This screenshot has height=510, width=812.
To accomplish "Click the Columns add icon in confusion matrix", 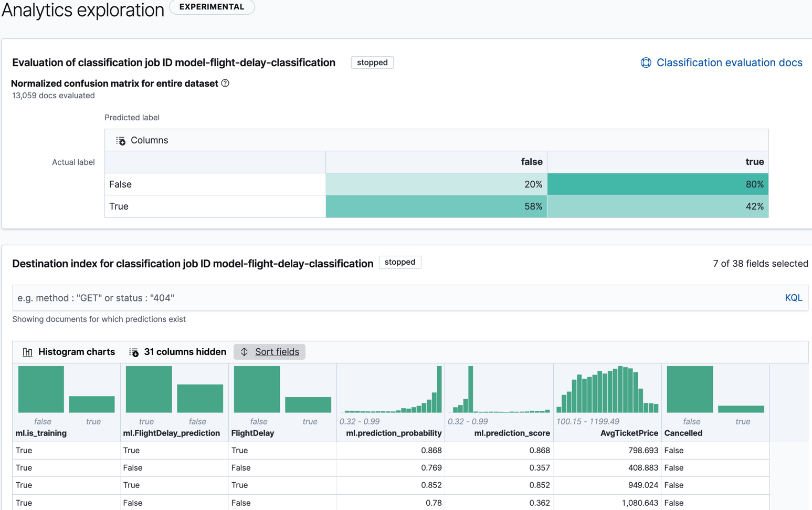I will coord(120,140).
